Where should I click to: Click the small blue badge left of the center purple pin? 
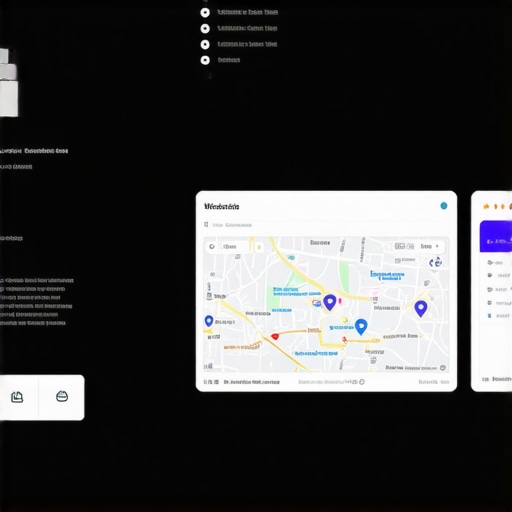[316, 303]
